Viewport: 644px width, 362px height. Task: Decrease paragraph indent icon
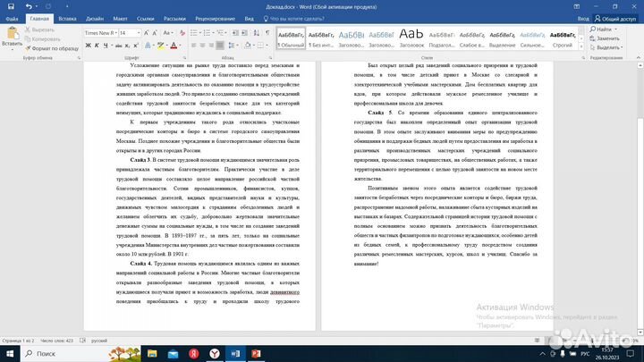(235, 33)
